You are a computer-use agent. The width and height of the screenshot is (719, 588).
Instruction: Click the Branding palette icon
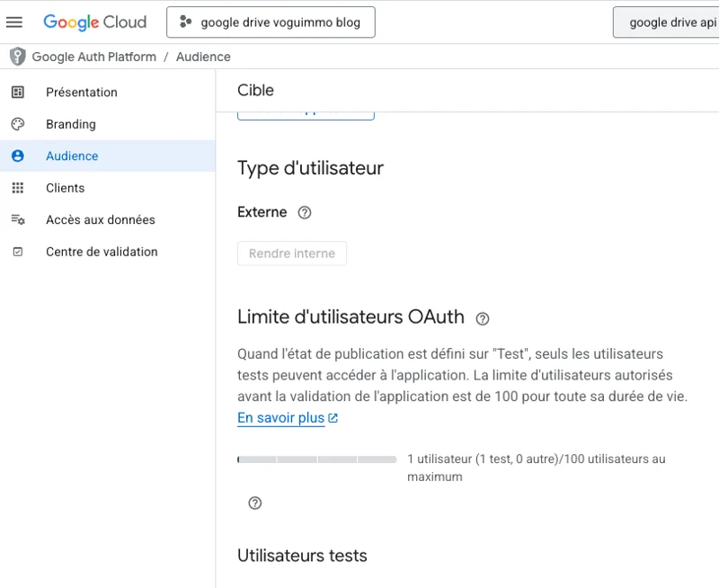pyautogui.click(x=18, y=124)
